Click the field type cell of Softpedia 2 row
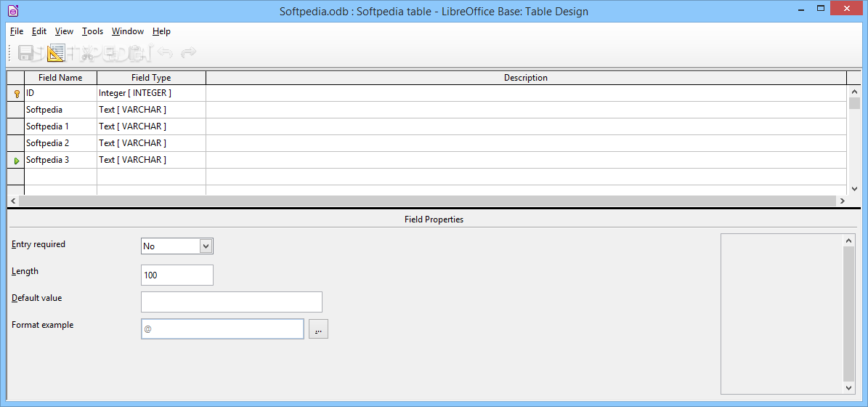The width and height of the screenshot is (868, 407). 151,143
